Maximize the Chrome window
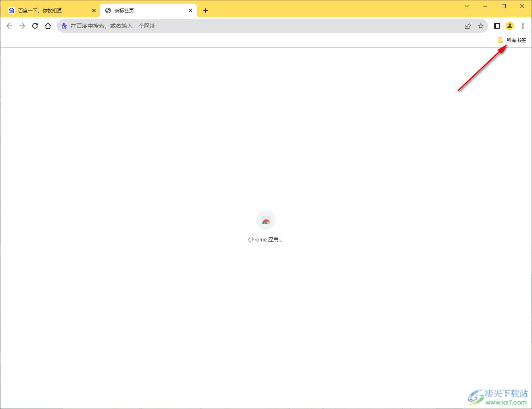This screenshot has width=532, height=409. [504, 6]
